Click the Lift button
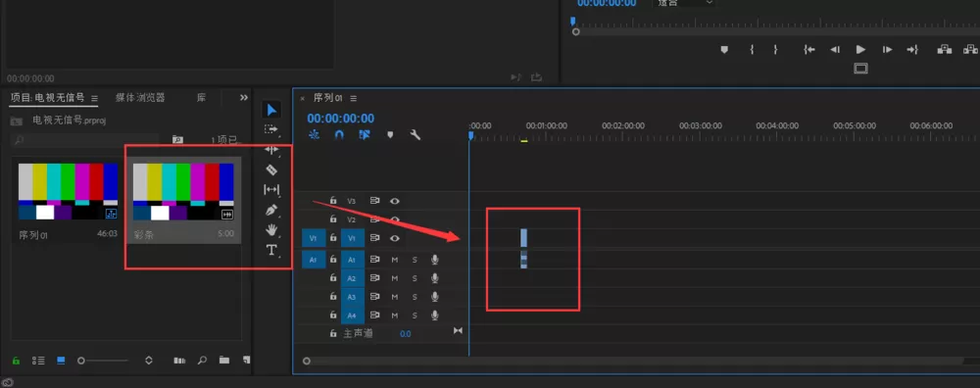Viewport: 980px width, 388px height. [x=945, y=49]
